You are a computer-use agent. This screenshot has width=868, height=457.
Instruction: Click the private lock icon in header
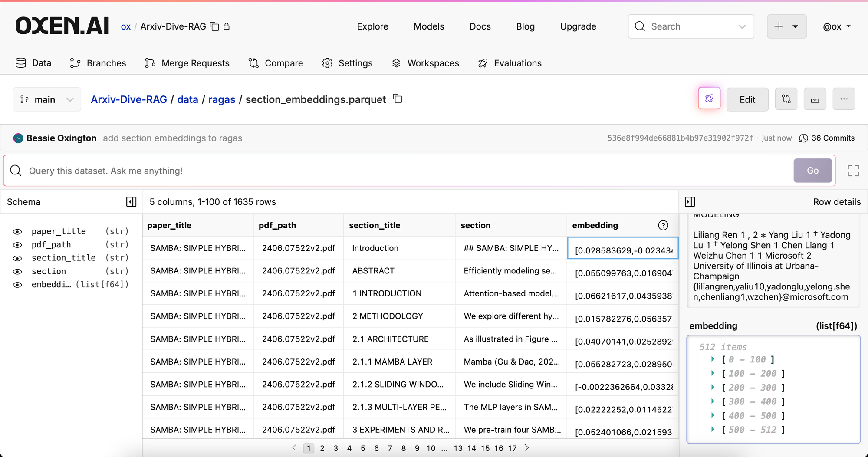227,26
